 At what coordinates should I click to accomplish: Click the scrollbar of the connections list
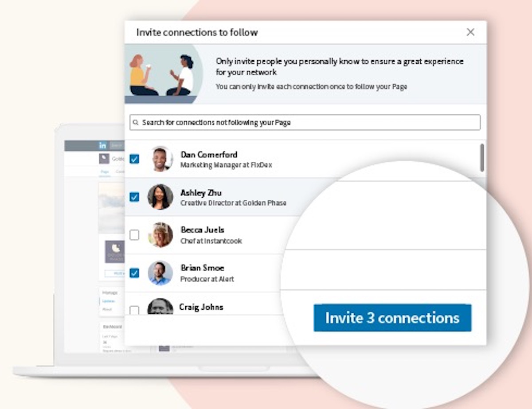coord(481,160)
